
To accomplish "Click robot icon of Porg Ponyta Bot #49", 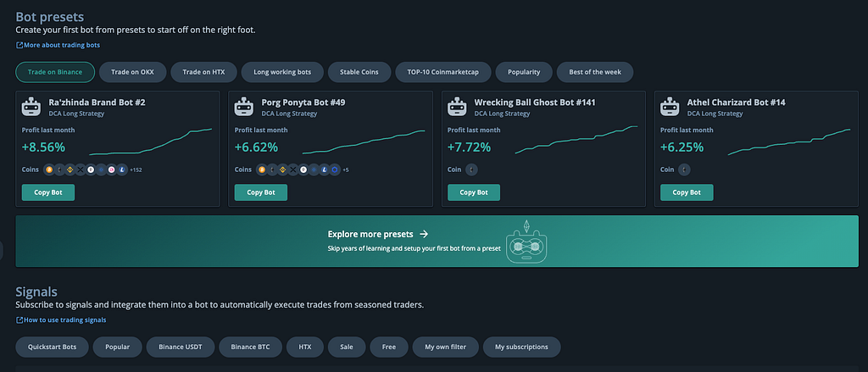I will pyautogui.click(x=244, y=106).
